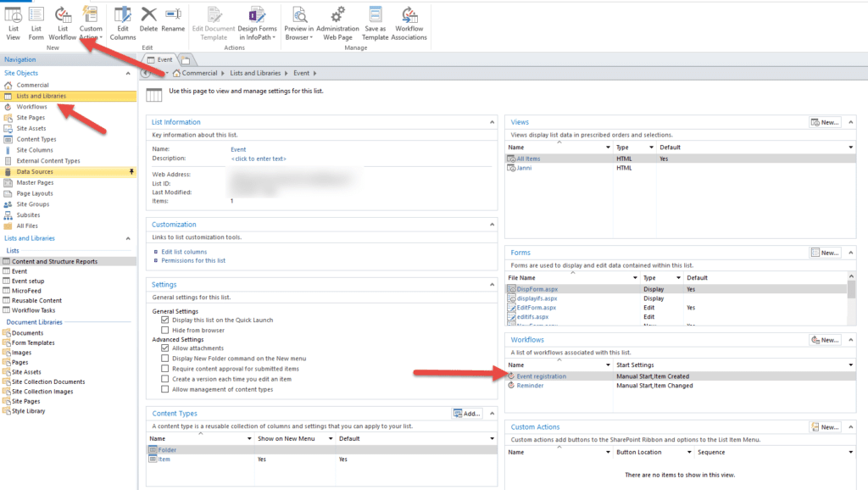Toggle Allow attachments checkbox
868x490 pixels.
point(165,348)
